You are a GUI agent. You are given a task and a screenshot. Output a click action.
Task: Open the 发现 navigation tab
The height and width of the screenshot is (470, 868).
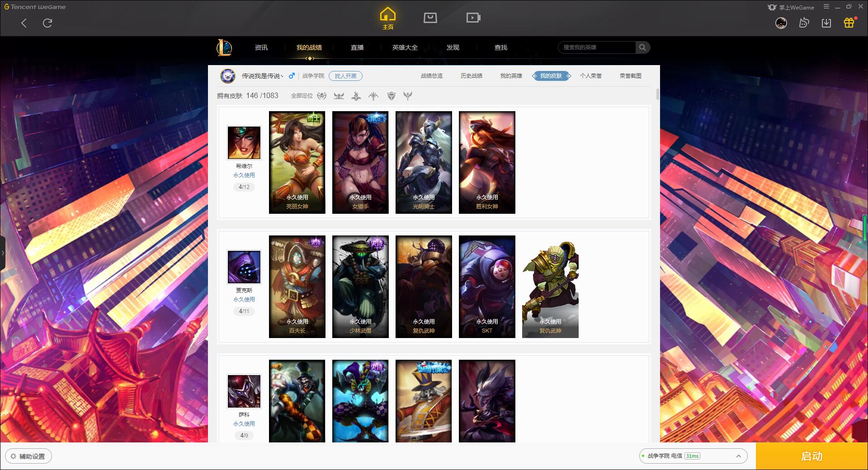click(x=453, y=47)
